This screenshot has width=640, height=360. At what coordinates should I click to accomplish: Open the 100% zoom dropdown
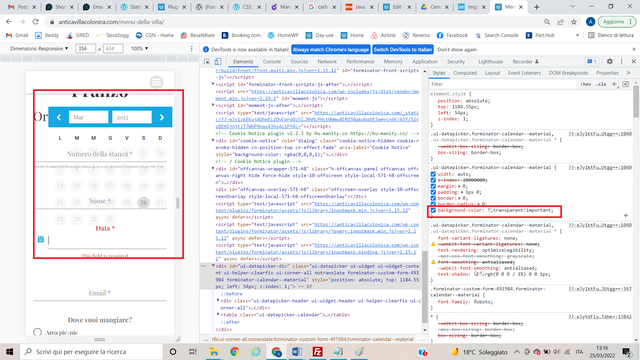139,49
